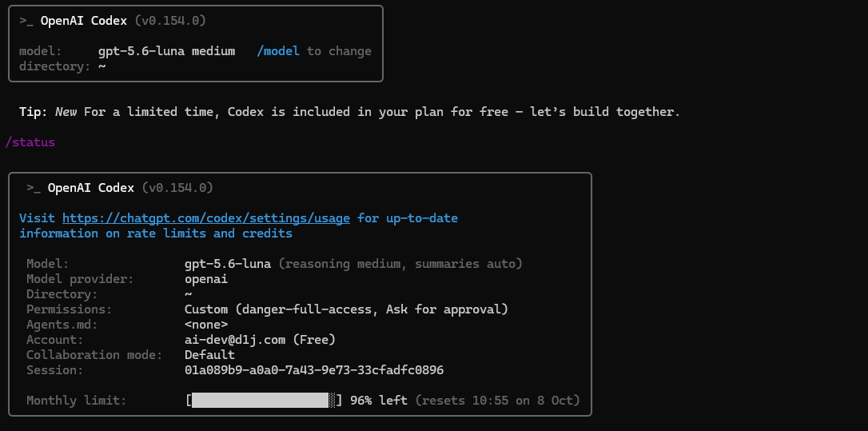Click the blue /model command text
868x431 pixels.
coord(278,51)
